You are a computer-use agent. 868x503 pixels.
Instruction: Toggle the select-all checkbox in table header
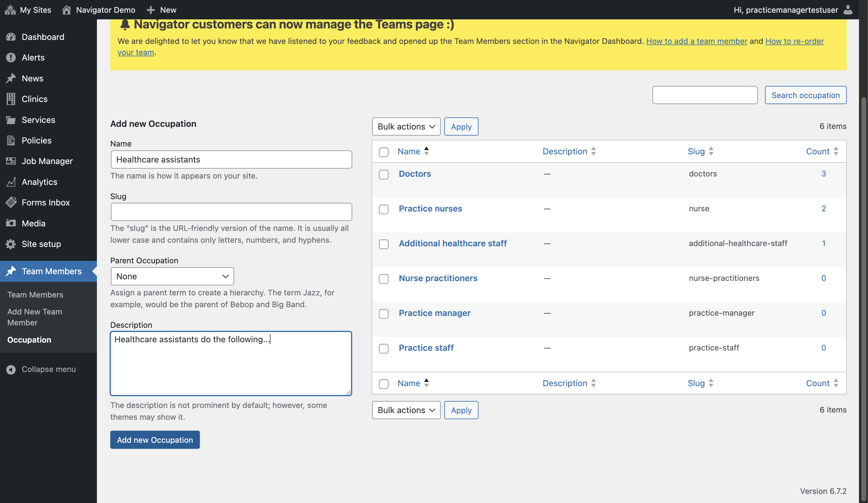coord(383,152)
